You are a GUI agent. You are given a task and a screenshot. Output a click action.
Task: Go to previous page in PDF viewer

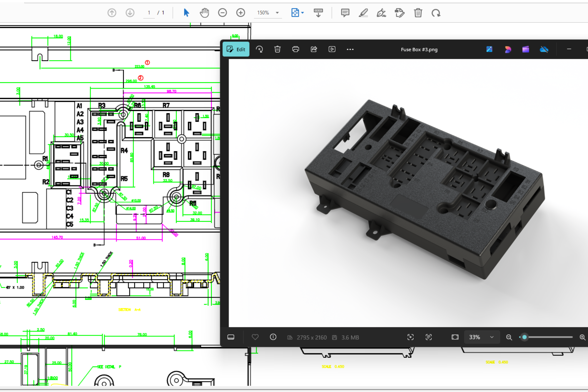[112, 13]
